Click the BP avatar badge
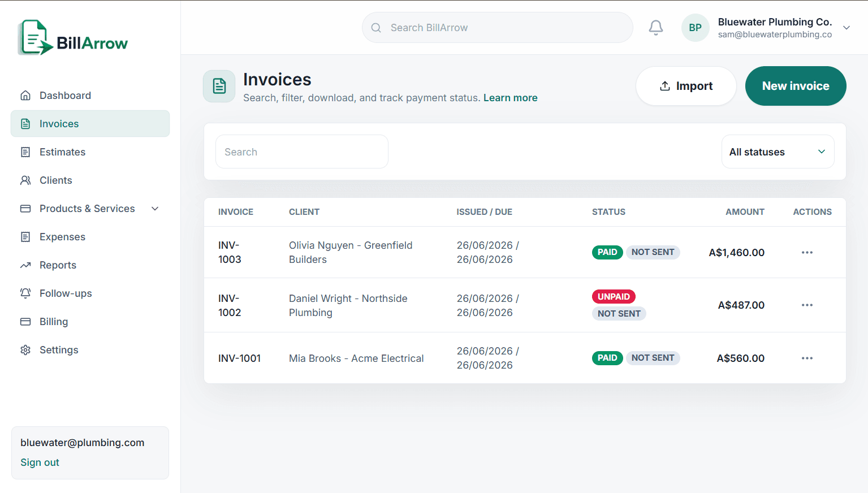Image resolution: width=868 pixels, height=493 pixels. click(x=695, y=28)
